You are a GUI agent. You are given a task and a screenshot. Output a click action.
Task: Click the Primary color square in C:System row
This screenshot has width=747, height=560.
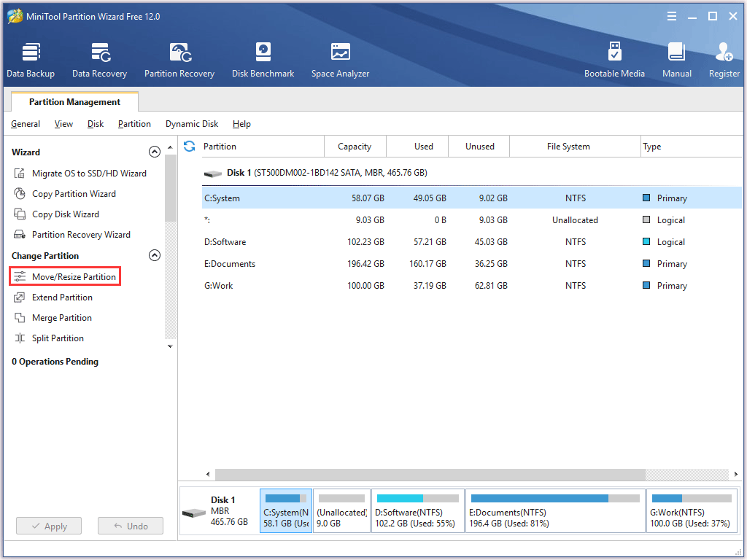646,198
